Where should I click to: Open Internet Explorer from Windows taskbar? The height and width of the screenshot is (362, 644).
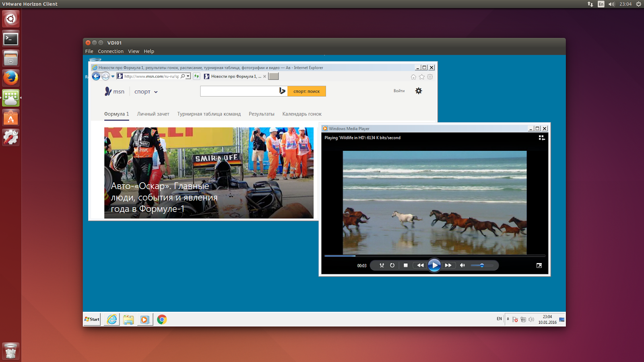[x=112, y=319]
